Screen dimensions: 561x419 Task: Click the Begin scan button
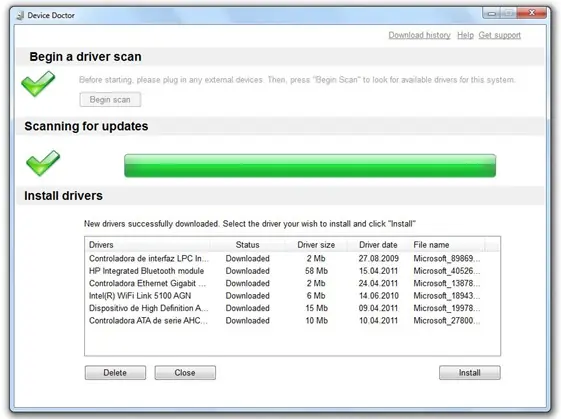coord(110,99)
